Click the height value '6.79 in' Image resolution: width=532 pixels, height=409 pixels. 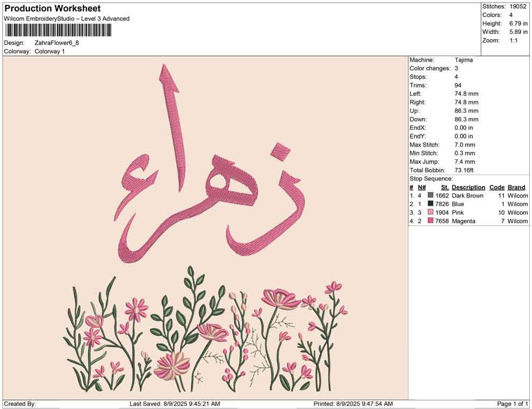pos(519,24)
